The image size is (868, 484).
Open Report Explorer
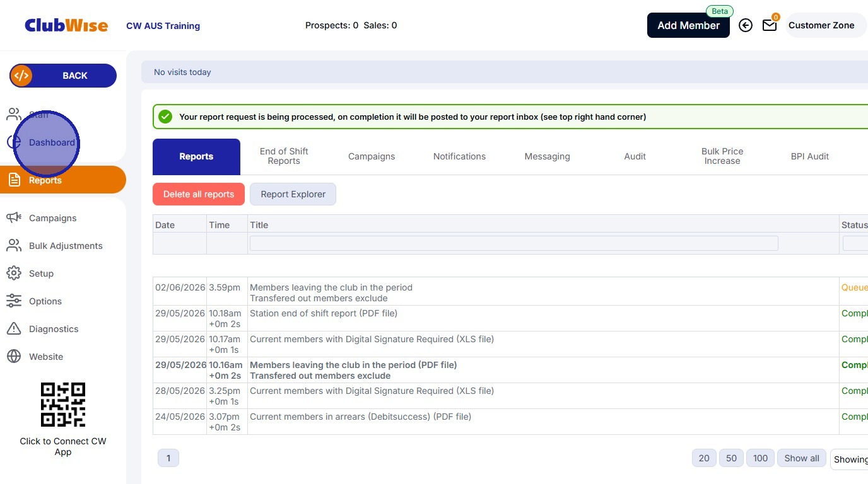click(293, 194)
